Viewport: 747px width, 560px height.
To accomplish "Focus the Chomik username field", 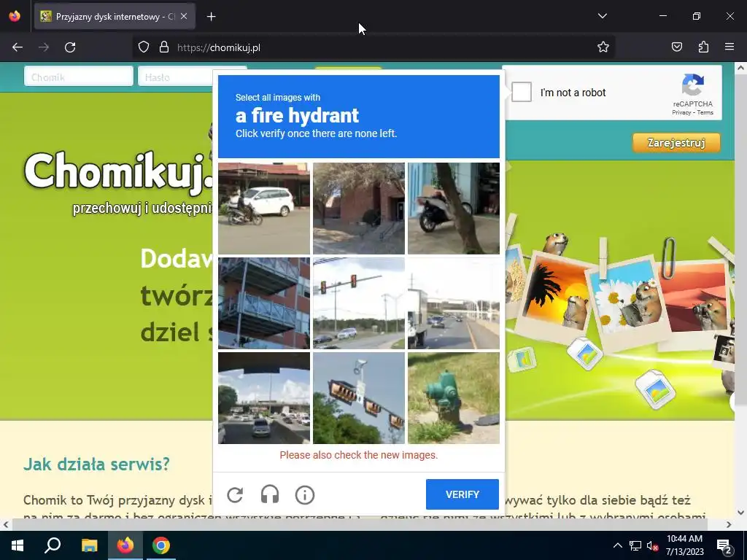I will point(79,77).
